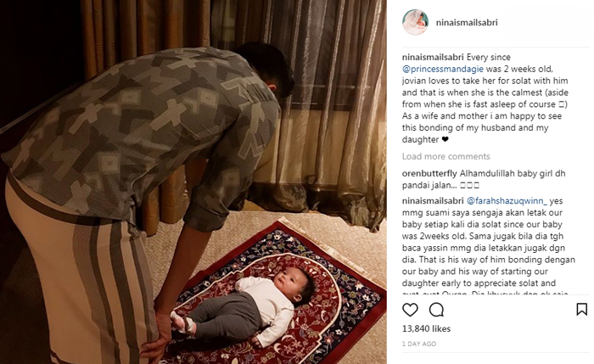Click the black heart emoji in caption
This screenshot has height=364, width=594.
click(x=445, y=139)
